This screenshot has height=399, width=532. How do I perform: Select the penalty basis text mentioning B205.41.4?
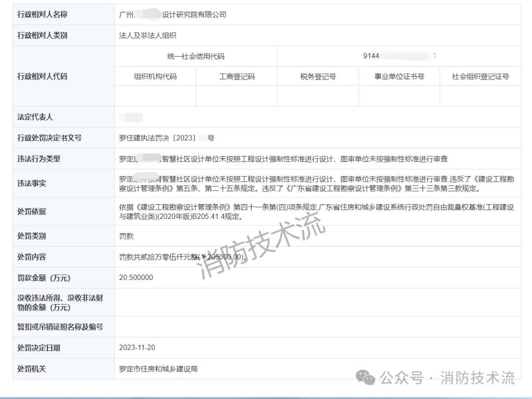click(x=317, y=212)
